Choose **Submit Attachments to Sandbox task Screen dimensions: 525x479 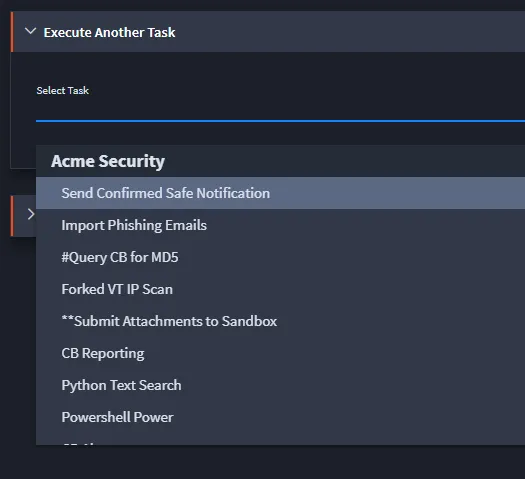tap(280, 321)
